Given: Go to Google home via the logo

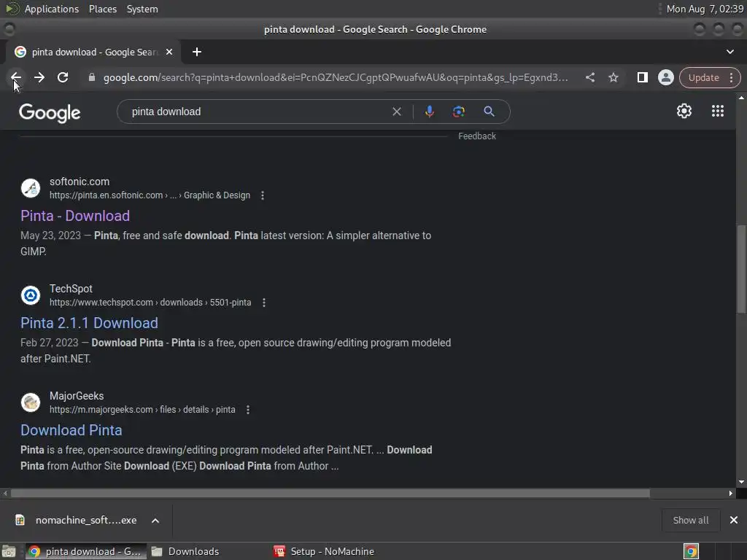Looking at the screenshot, I should 50,113.
